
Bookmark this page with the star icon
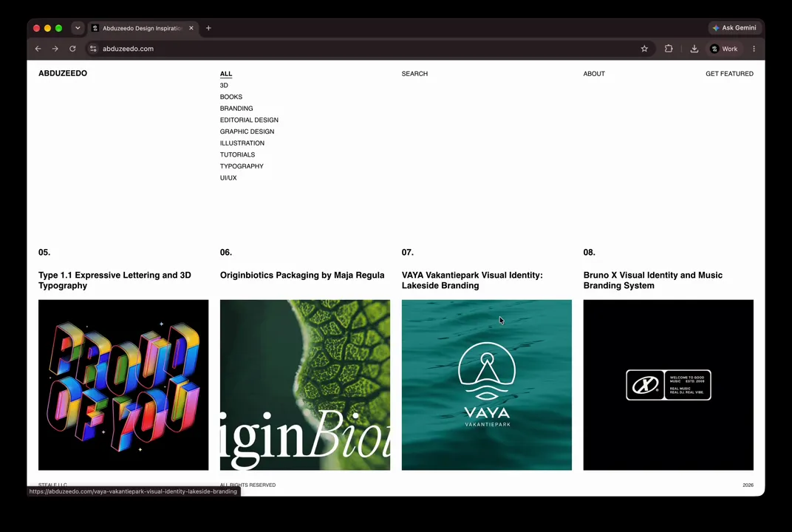point(644,49)
